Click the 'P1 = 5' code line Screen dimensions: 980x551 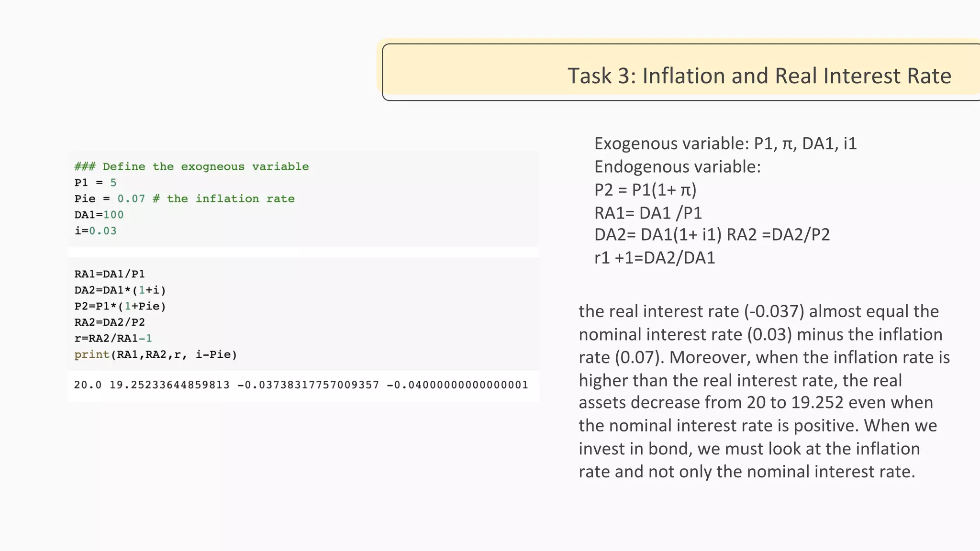tap(95, 183)
